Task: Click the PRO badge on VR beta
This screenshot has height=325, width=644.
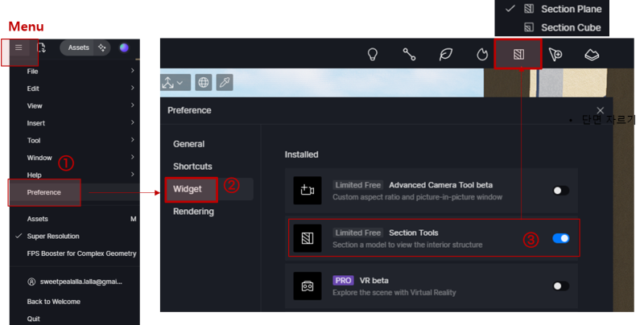Action: pos(343,280)
